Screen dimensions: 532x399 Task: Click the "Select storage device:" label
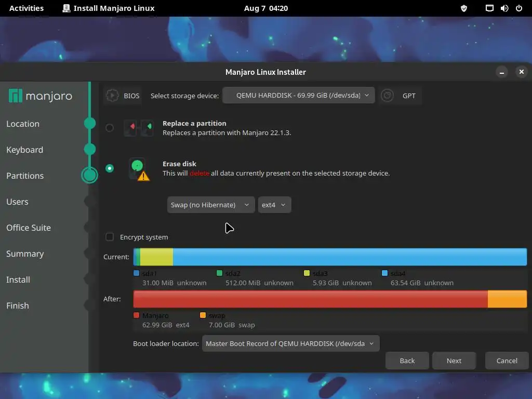(x=184, y=96)
